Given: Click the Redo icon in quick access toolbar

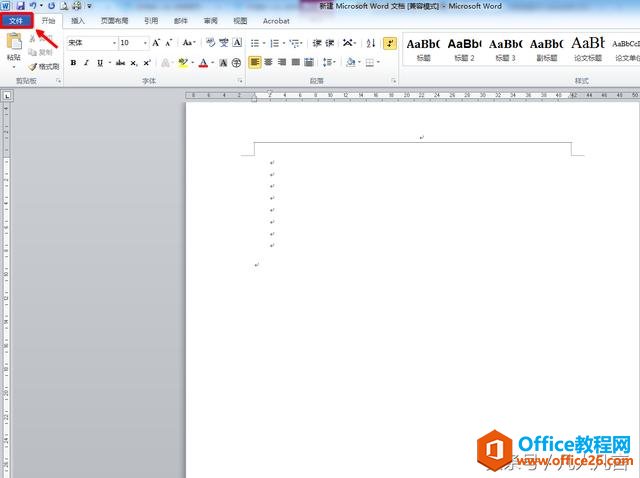Looking at the screenshot, I should 51,6.
